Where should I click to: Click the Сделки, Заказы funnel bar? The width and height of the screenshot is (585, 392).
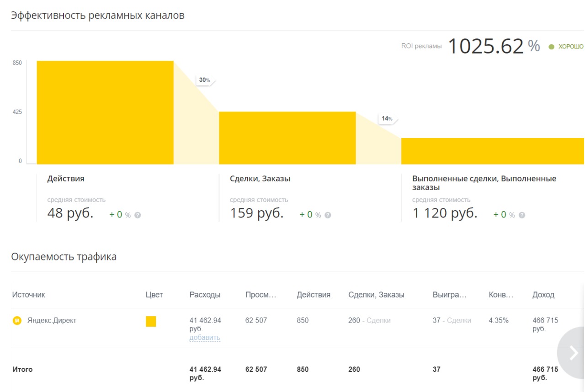(287, 138)
